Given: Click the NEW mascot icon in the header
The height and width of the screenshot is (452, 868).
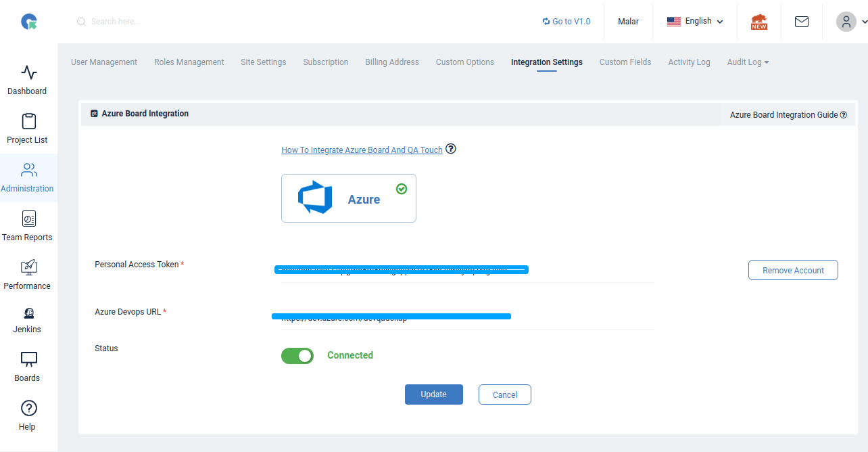Looking at the screenshot, I should click(x=759, y=21).
